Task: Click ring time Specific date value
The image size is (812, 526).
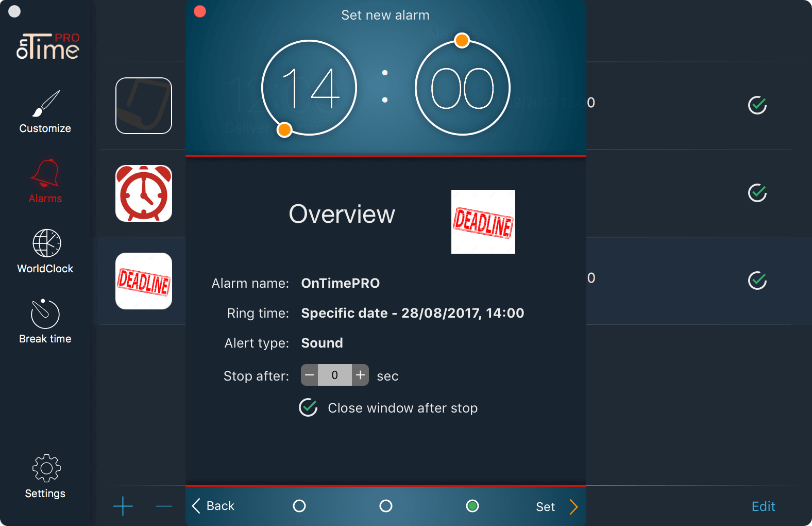Action: [413, 313]
